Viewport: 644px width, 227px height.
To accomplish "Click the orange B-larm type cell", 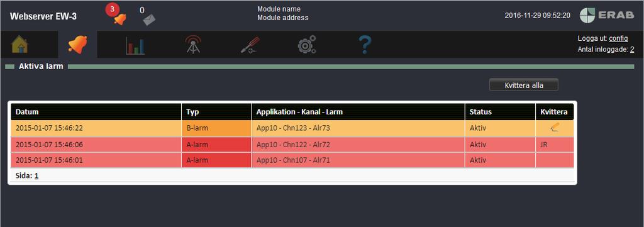I will (x=216, y=128).
